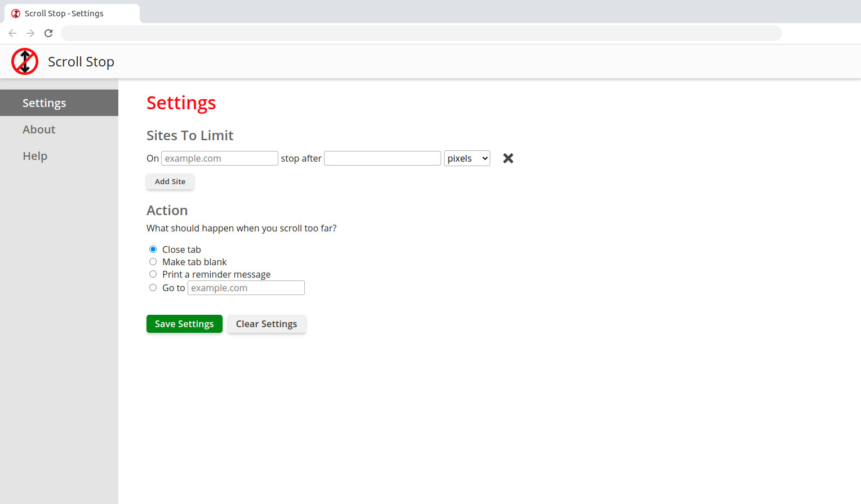The height and width of the screenshot is (504, 861).
Task: Click the browser back arrow
Action: point(12,33)
